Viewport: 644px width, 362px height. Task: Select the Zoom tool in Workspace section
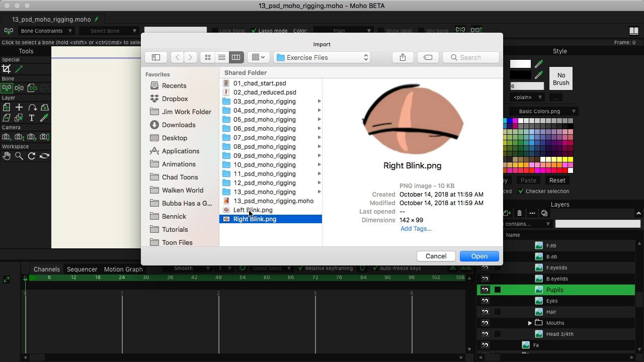click(19, 155)
